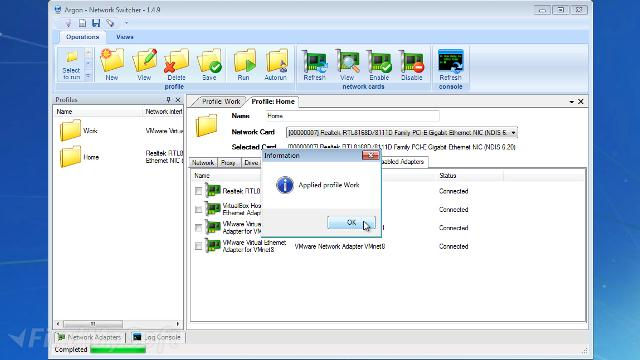Open the Network settings tab
Viewport: 640px width, 360px height.
[x=203, y=162]
